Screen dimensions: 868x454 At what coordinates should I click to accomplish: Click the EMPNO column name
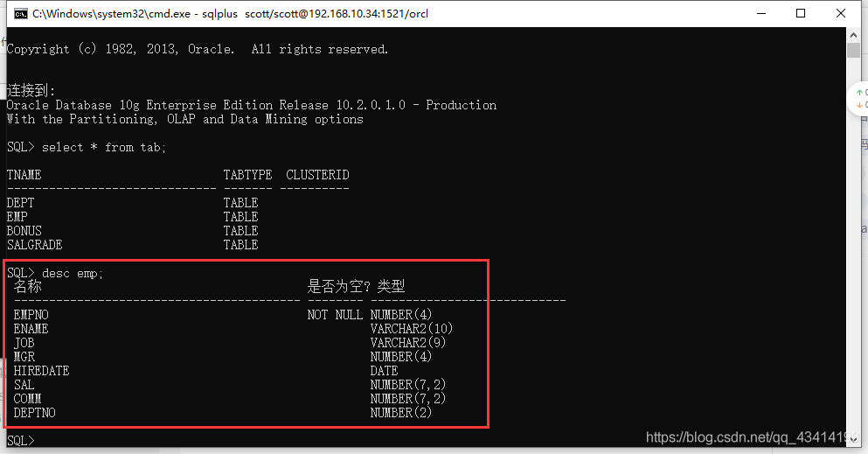tap(31, 315)
